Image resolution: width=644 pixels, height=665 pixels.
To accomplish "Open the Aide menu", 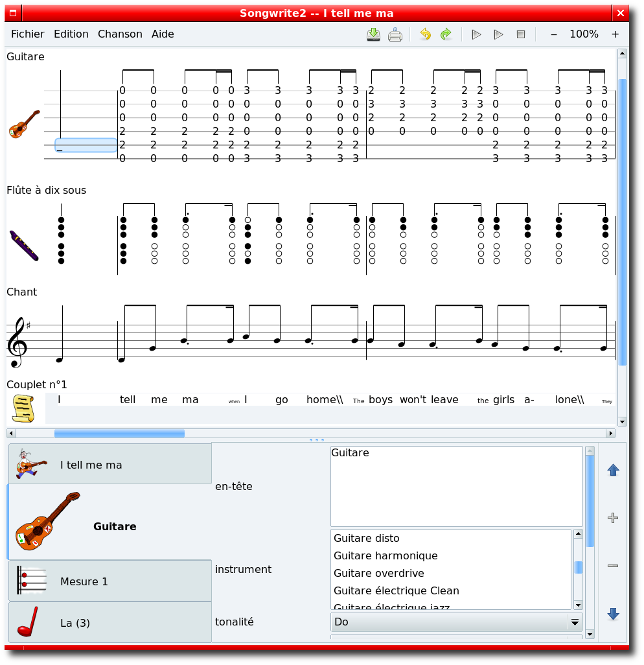I will tap(163, 34).
